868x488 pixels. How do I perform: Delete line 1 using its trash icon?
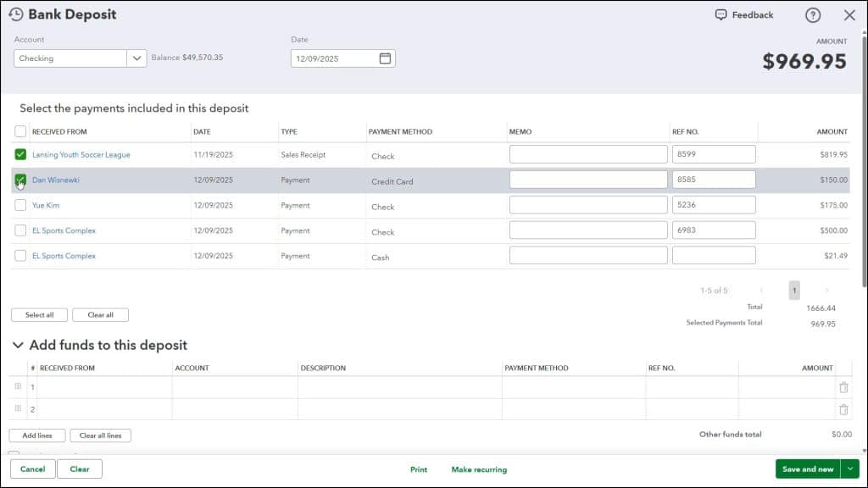point(843,385)
